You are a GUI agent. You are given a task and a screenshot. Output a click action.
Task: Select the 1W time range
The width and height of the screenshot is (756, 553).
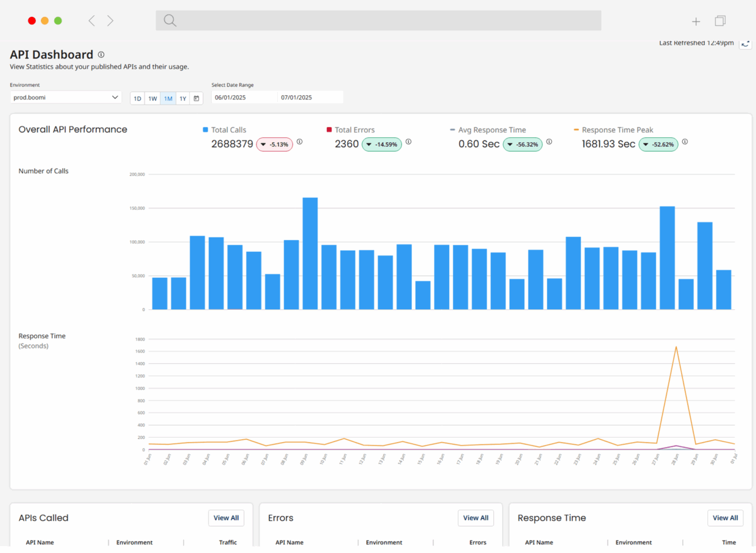click(152, 98)
